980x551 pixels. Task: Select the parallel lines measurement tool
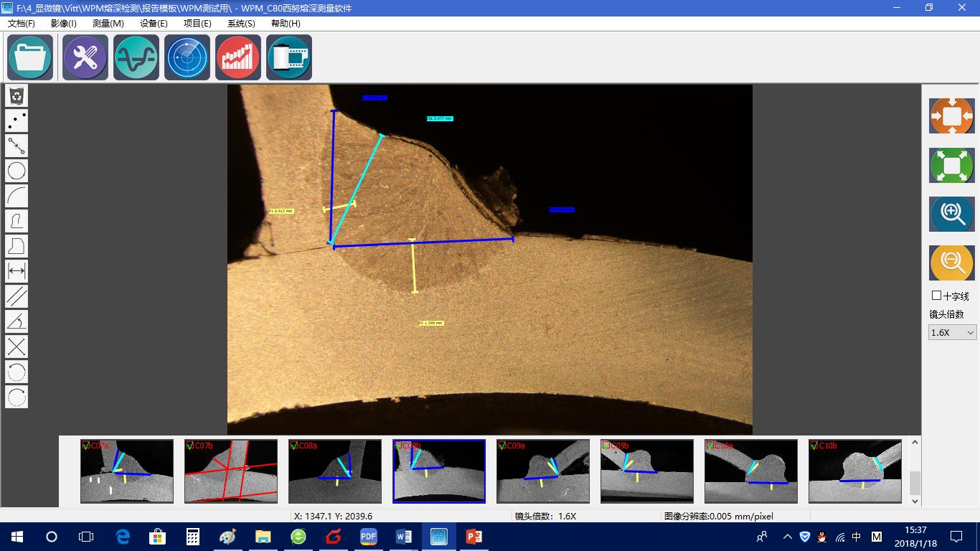click(17, 296)
